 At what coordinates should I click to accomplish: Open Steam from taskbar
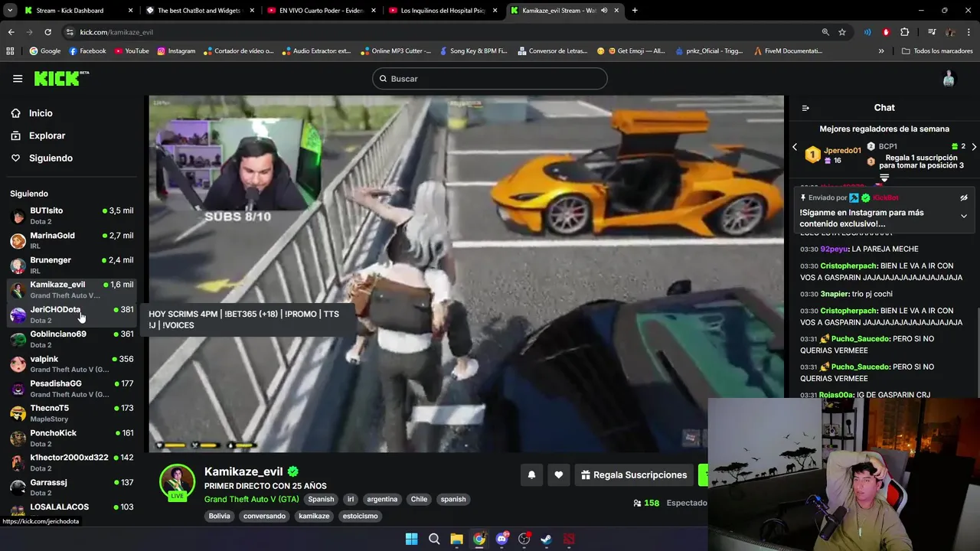coord(546,539)
